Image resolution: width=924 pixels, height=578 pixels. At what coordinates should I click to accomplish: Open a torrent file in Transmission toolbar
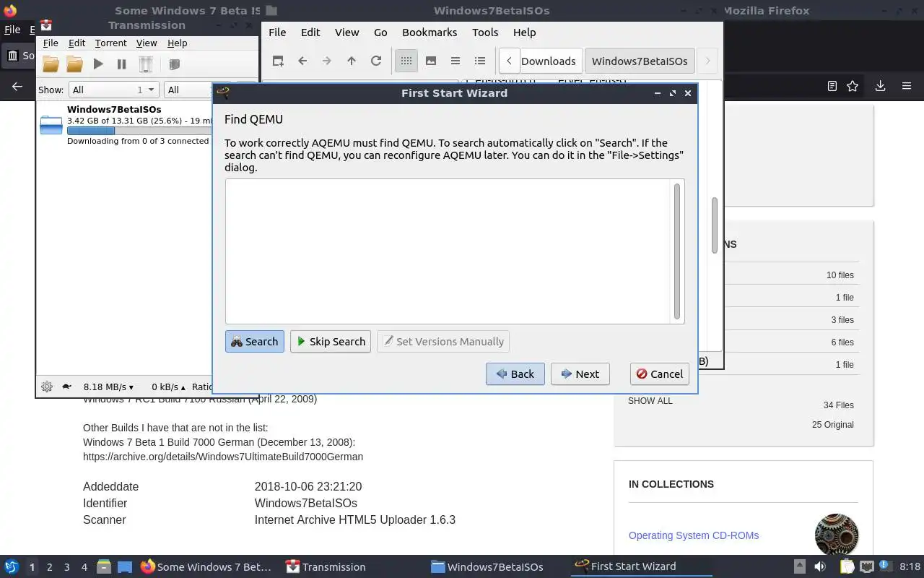(51, 64)
